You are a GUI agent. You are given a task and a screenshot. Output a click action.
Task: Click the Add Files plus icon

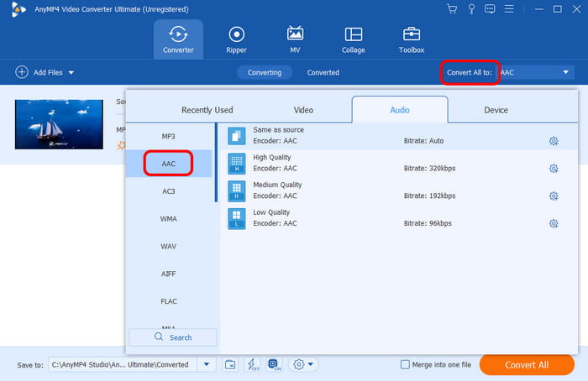(22, 72)
